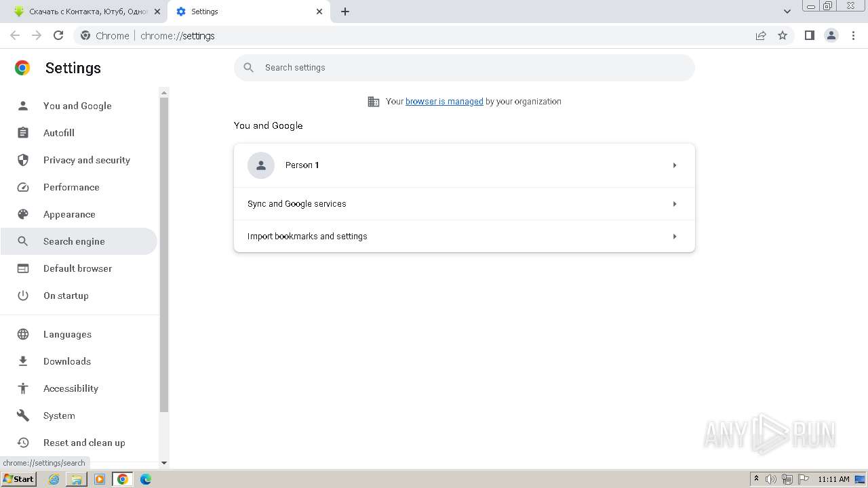Click the Default browser window icon

pyautogui.click(x=23, y=268)
